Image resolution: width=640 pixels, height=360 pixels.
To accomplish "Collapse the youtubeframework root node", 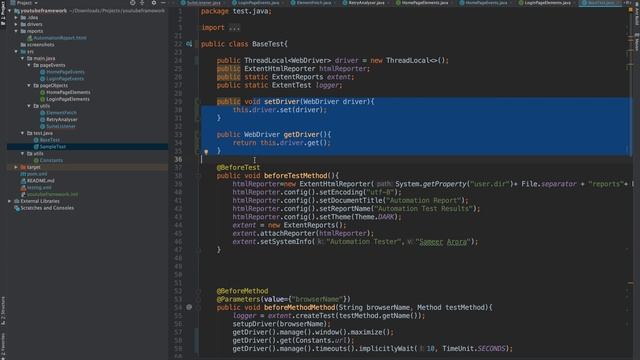I will coord(10,11).
